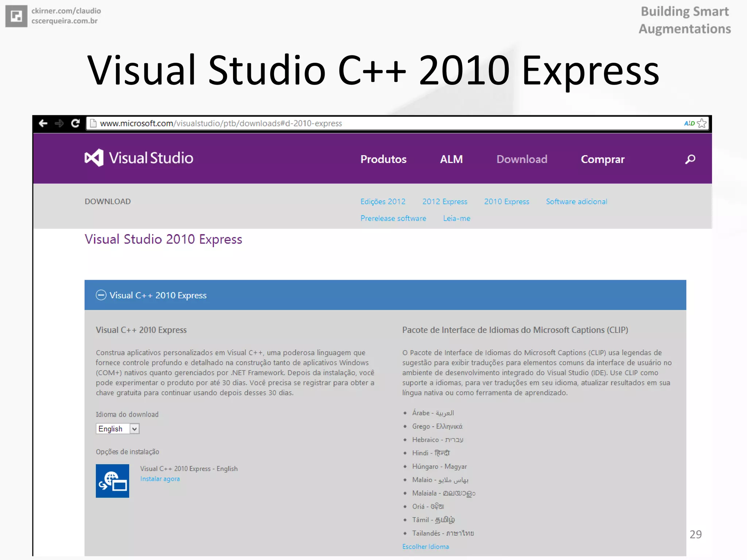Reload the page with refresh icon
747x560 pixels.
(76, 123)
